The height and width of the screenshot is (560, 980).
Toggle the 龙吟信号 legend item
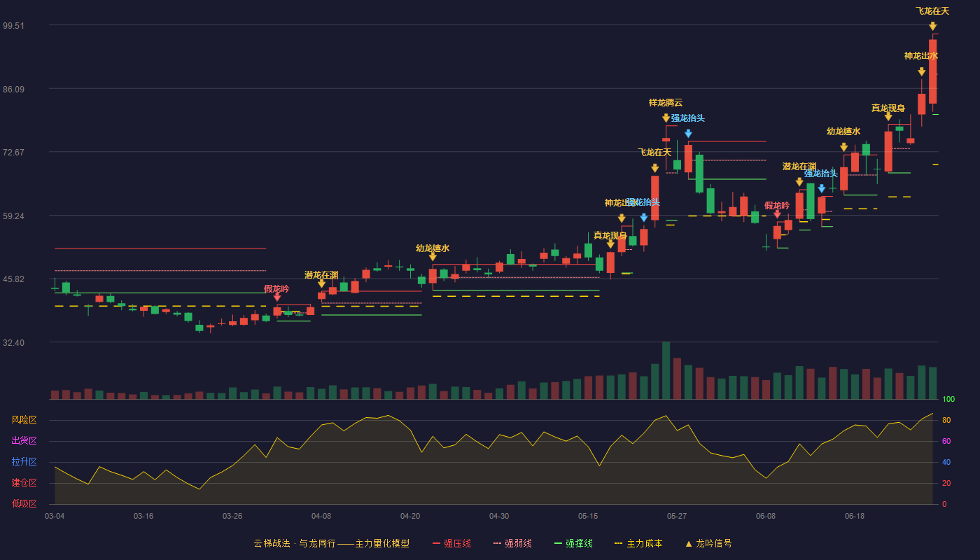click(708, 543)
